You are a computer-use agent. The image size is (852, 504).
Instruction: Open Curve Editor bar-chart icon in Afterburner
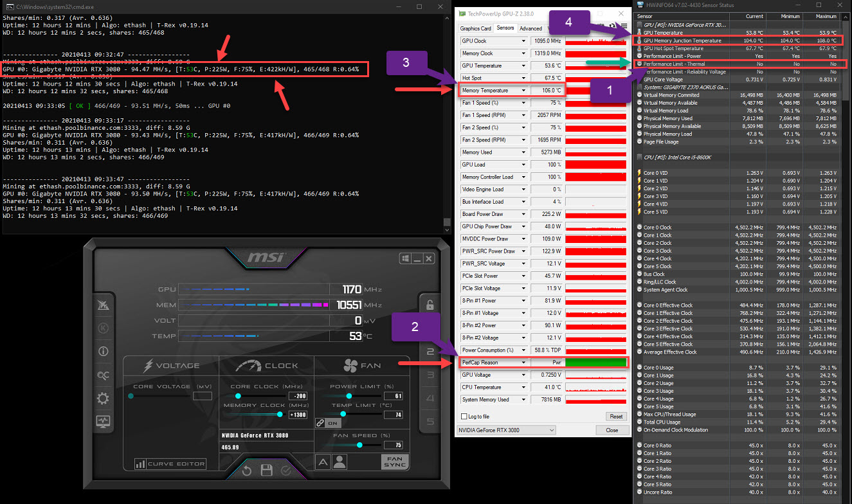140,464
